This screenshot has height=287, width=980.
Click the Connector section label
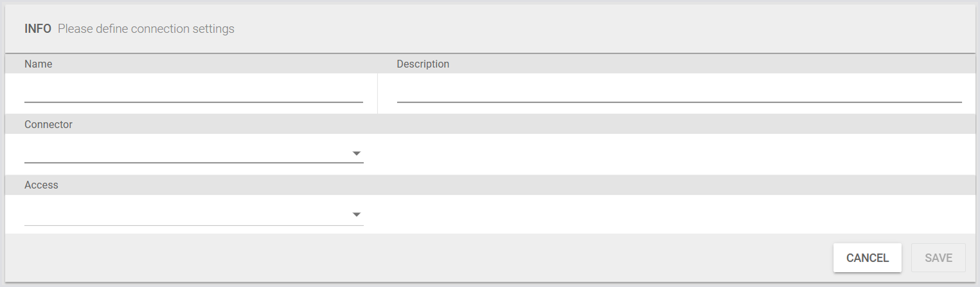coord(48,125)
